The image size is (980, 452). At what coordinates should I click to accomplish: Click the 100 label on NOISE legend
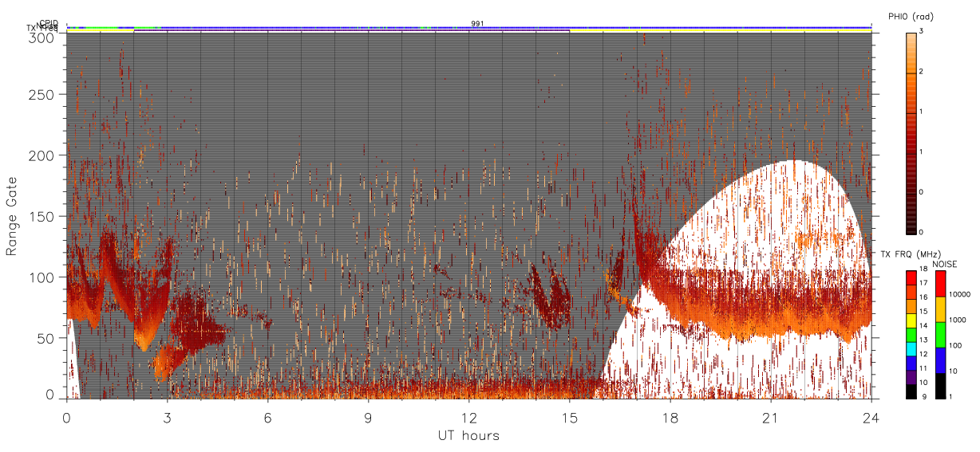tap(955, 345)
